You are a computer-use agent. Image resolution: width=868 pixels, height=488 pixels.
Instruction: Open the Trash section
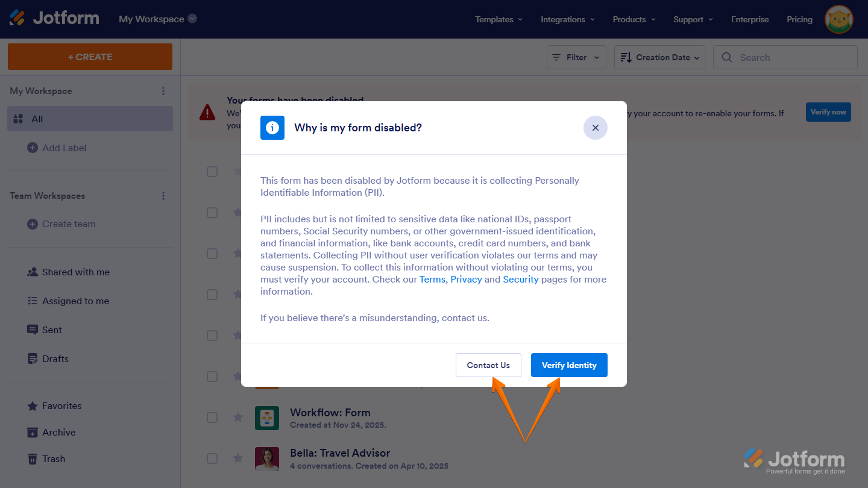point(54,458)
